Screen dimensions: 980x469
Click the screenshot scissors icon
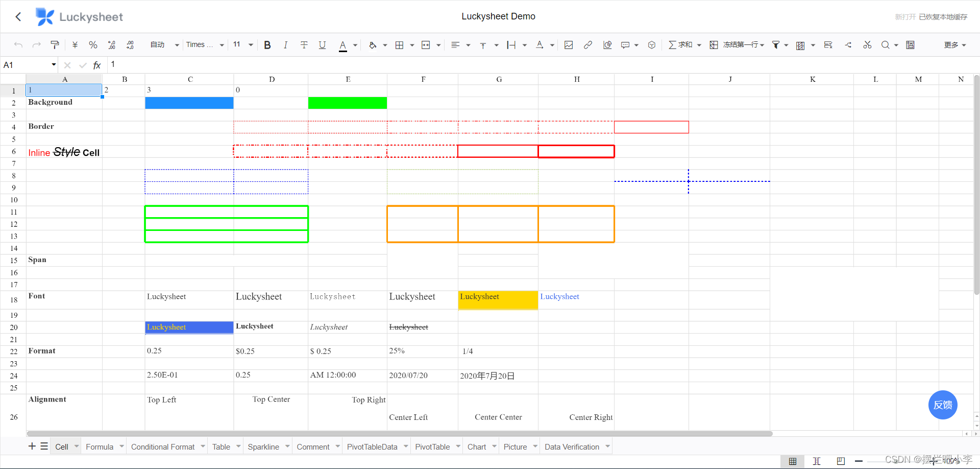tap(867, 45)
